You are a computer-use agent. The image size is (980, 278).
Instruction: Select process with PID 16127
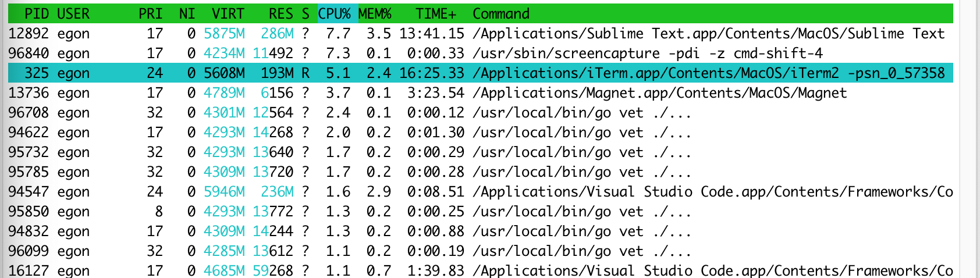pyautogui.click(x=29, y=270)
